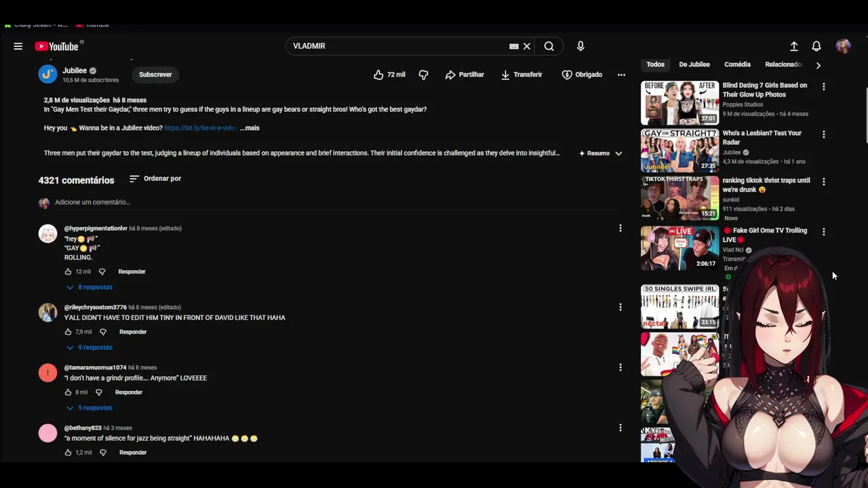
Task: Open the upload/create icon
Action: (x=794, y=46)
